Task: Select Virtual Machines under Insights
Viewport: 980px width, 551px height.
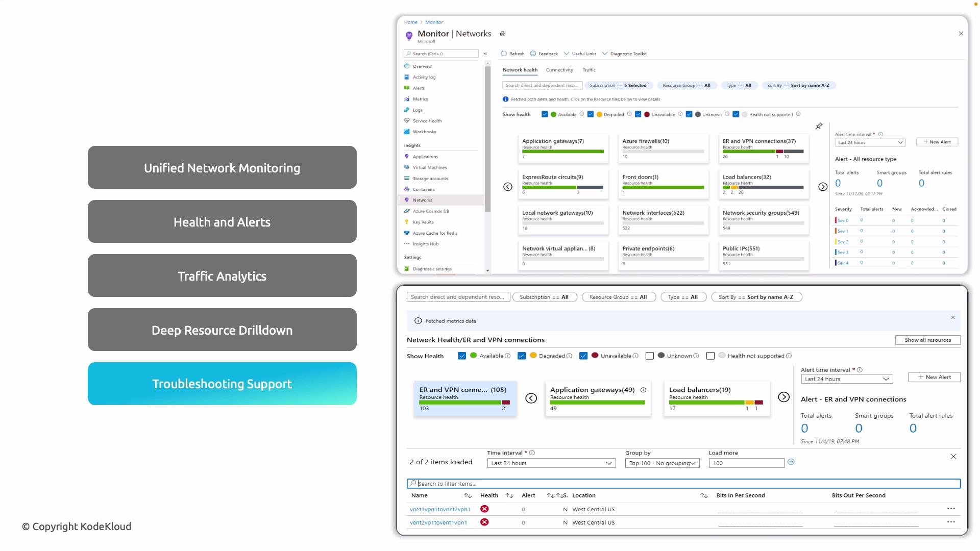Action: pyautogui.click(x=429, y=167)
